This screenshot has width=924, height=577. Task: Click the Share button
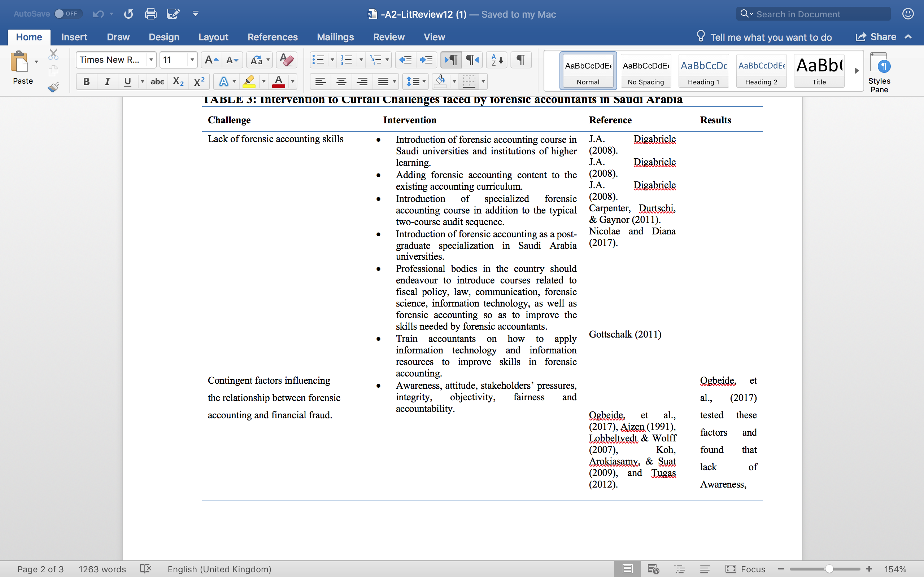pos(876,37)
